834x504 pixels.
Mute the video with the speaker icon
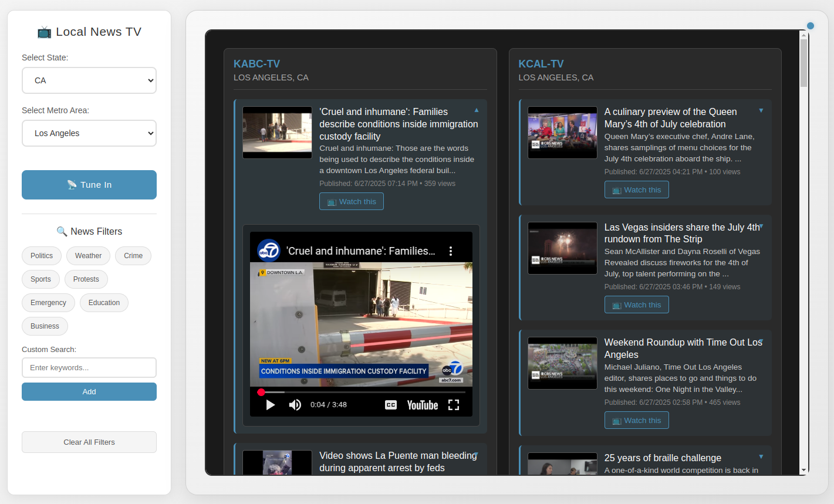click(295, 405)
